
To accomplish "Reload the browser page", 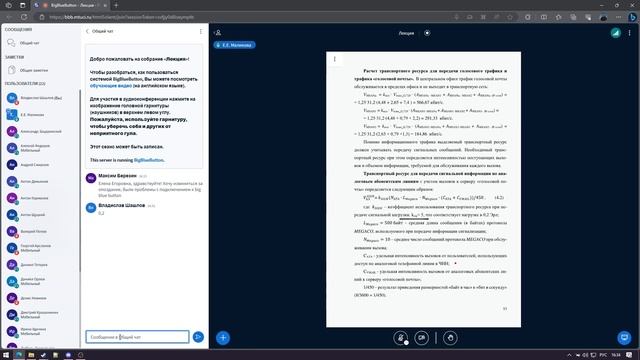I will (24, 17).
